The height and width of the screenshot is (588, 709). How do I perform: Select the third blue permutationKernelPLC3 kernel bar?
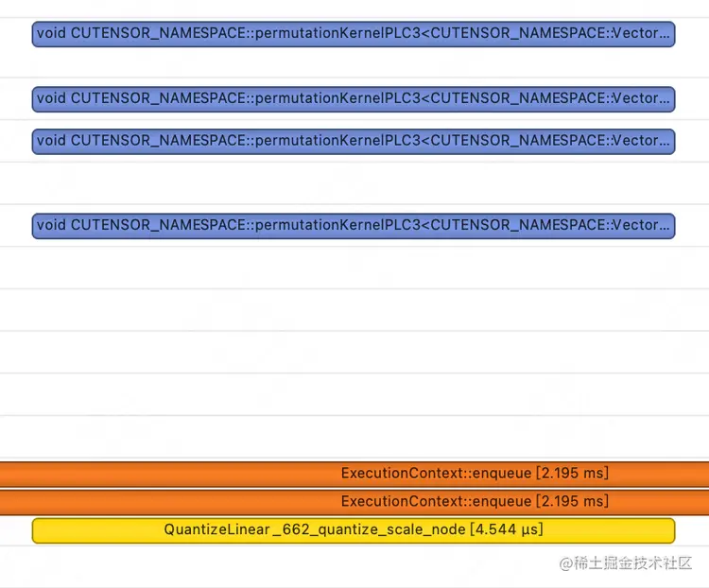pos(354,142)
